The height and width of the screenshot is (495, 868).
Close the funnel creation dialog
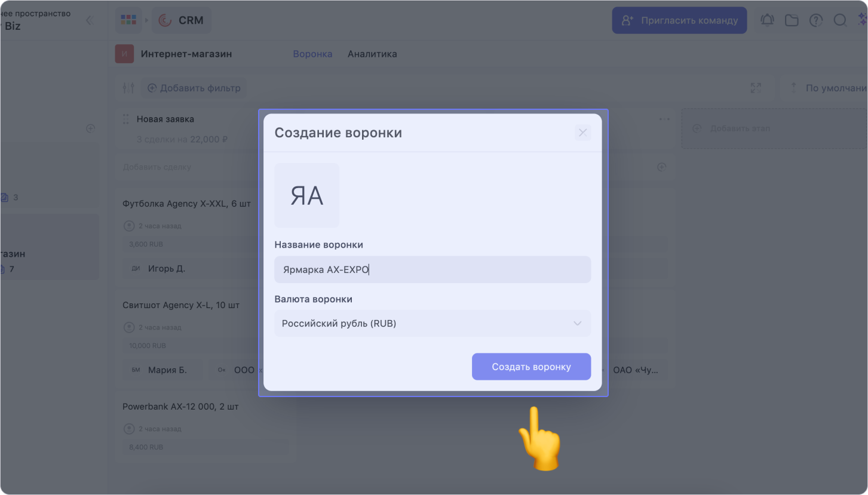[582, 133]
